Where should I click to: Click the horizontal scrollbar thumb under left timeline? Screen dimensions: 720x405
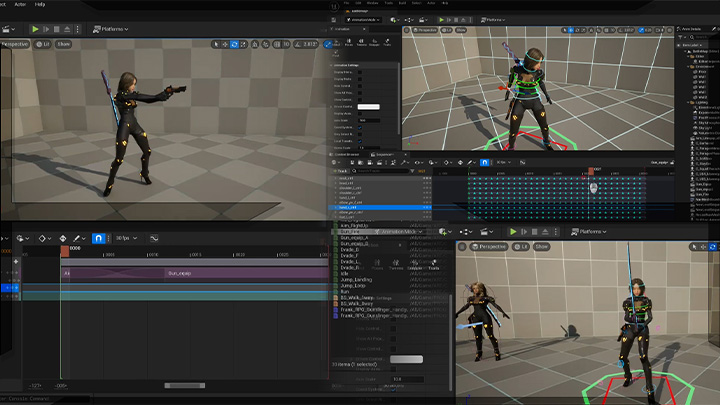[185, 386]
